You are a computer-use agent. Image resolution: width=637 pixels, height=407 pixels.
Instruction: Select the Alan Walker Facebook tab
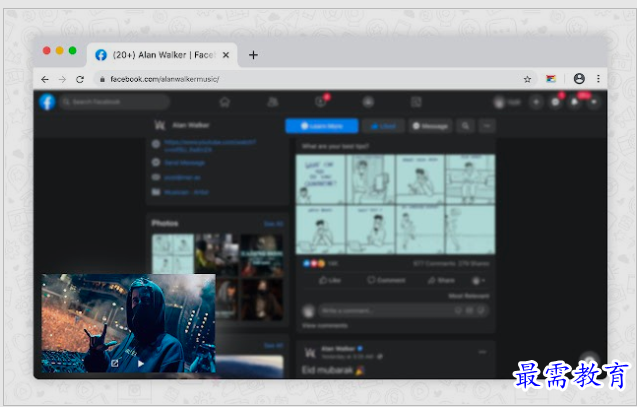162,55
